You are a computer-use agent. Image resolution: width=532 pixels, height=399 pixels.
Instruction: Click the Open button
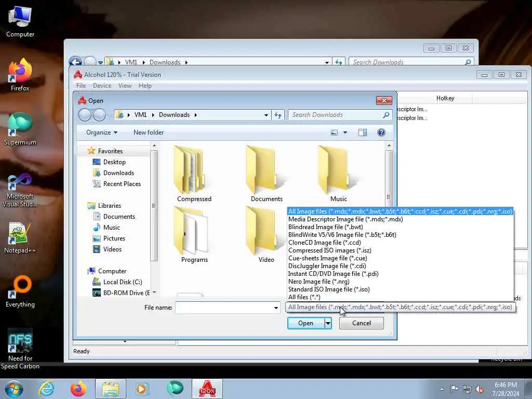pyautogui.click(x=305, y=323)
